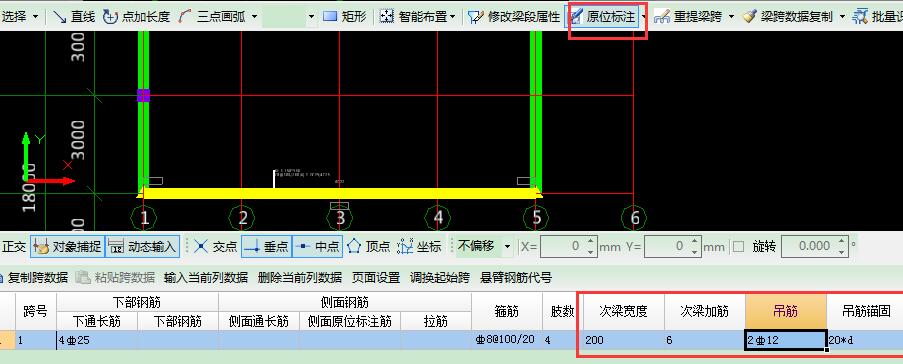Toggle 对象捕捉 object snap
The height and width of the screenshot is (364, 903).
click(67, 247)
